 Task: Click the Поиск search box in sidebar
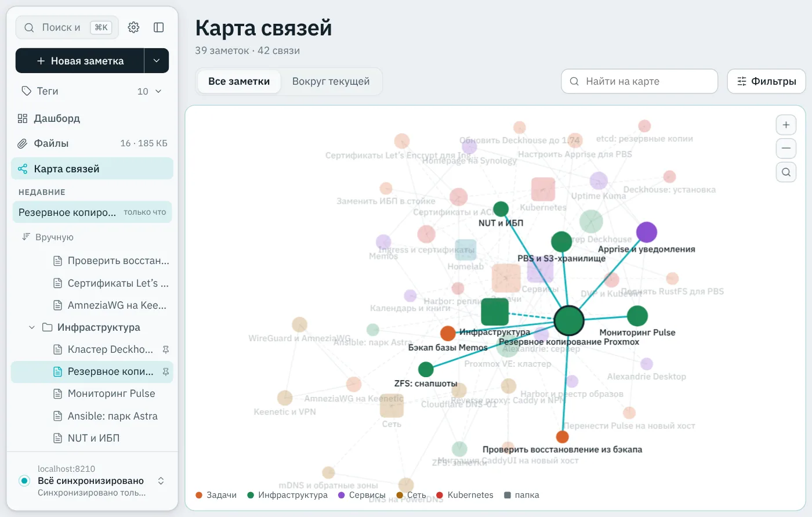tap(67, 27)
